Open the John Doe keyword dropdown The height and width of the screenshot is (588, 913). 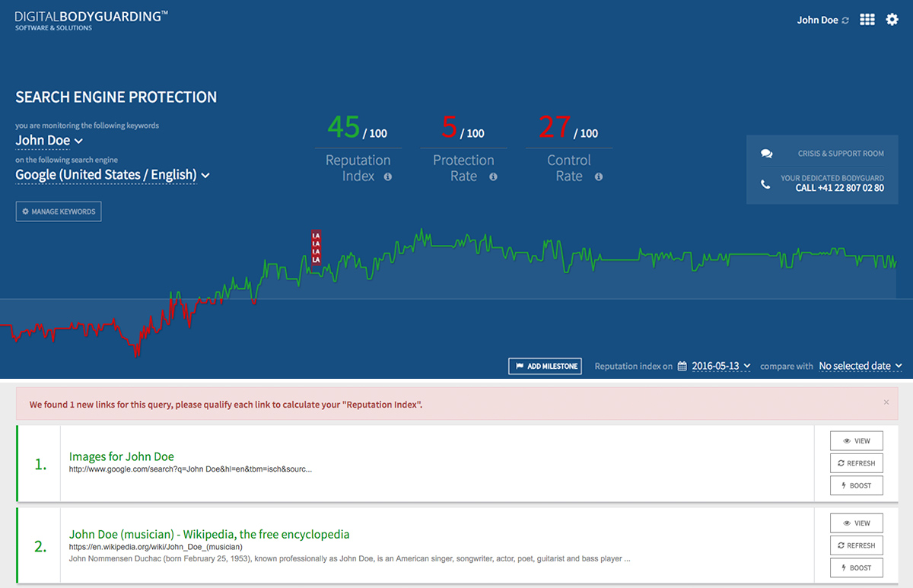click(49, 141)
